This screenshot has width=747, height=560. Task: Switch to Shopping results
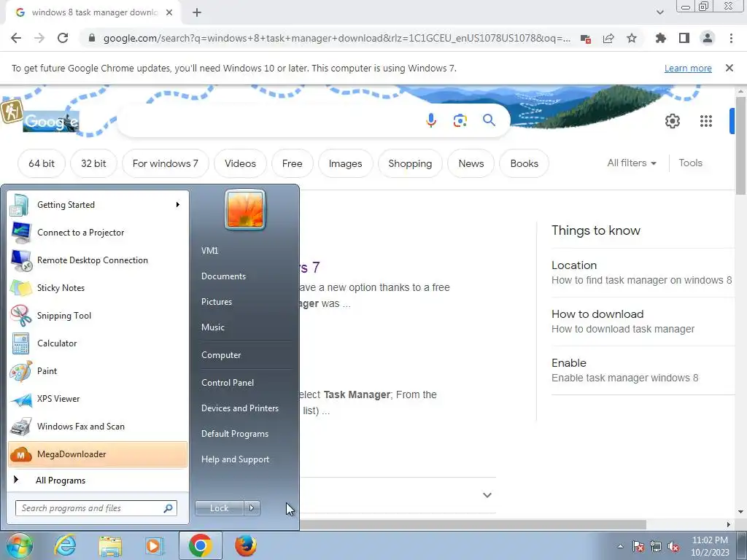click(x=410, y=163)
